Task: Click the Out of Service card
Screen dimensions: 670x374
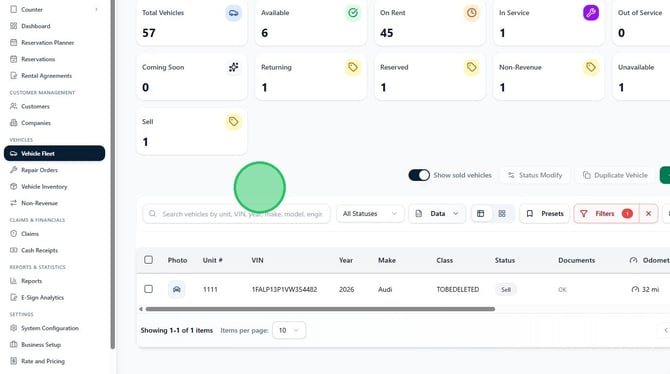Action: coord(641,23)
